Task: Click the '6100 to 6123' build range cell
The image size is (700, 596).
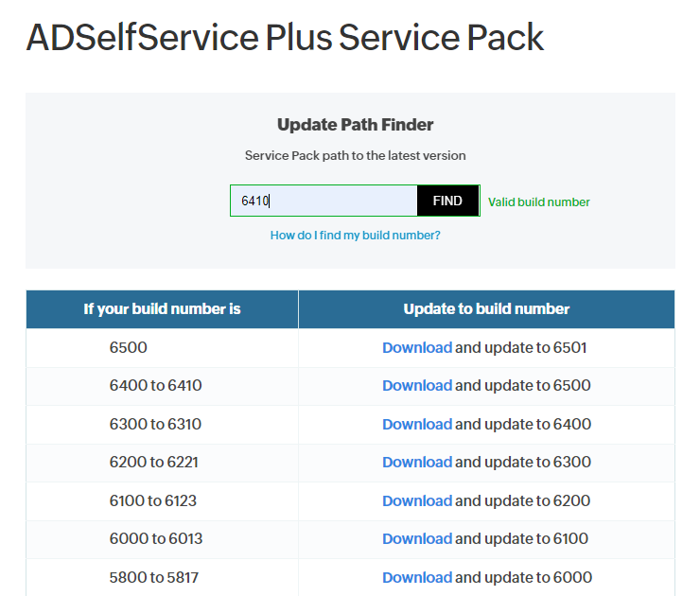Action: [x=153, y=500]
